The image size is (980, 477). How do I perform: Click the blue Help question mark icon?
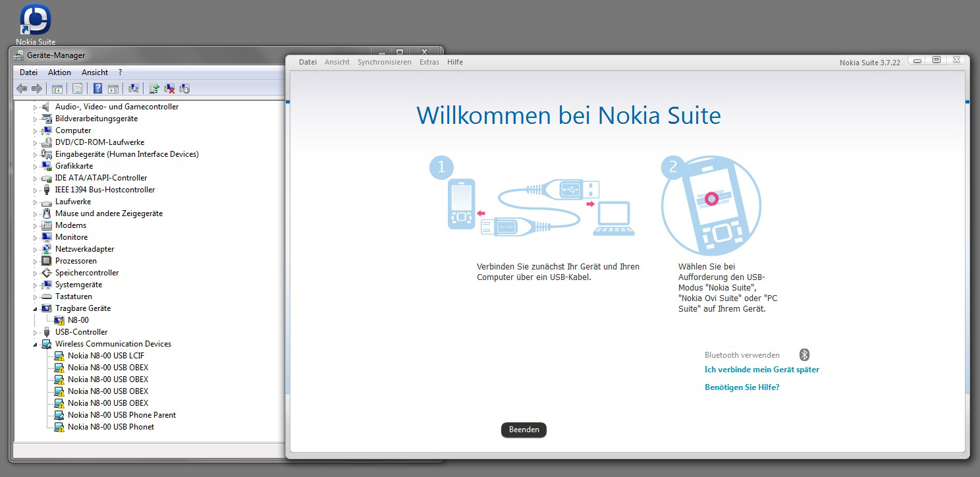click(x=97, y=88)
